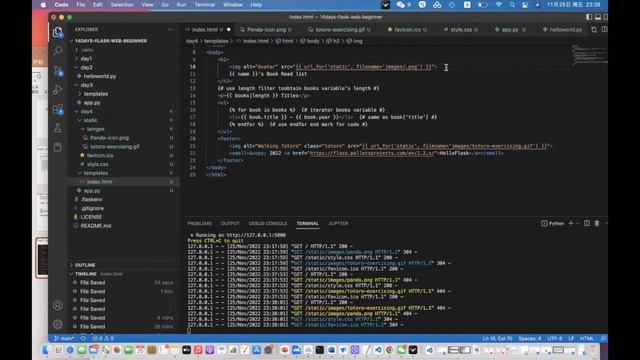Click the Ln 10, Col 70 status item

pyautogui.click(x=497, y=338)
